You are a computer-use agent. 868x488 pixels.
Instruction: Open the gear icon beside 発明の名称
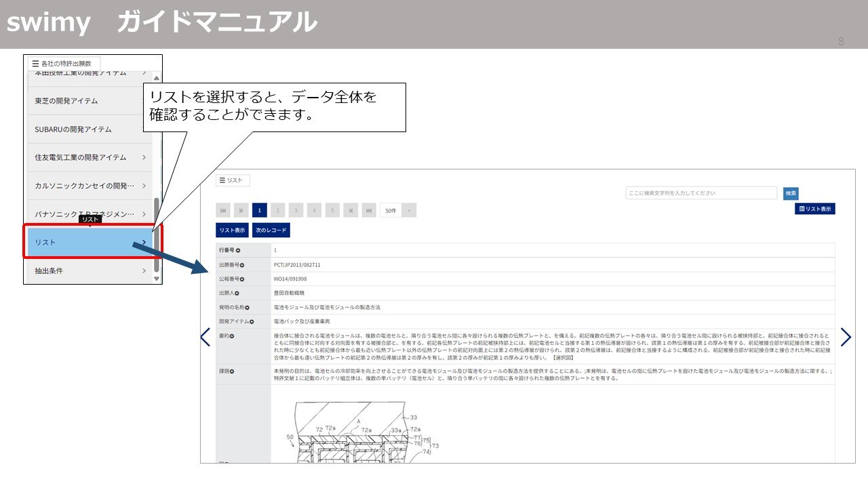pyautogui.click(x=247, y=307)
